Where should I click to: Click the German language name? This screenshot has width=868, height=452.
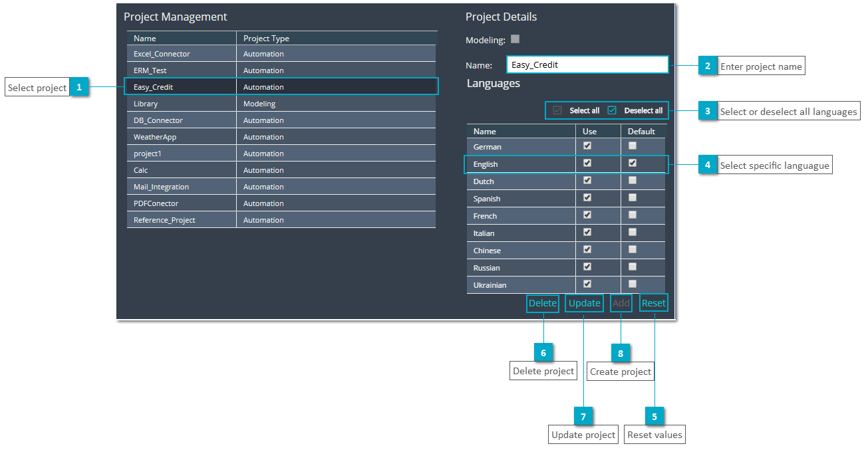tap(488, 147)
